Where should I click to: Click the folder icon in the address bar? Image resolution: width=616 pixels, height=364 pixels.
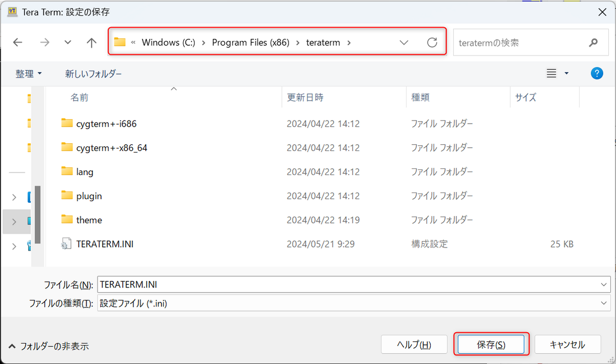(x=120, y=42)
